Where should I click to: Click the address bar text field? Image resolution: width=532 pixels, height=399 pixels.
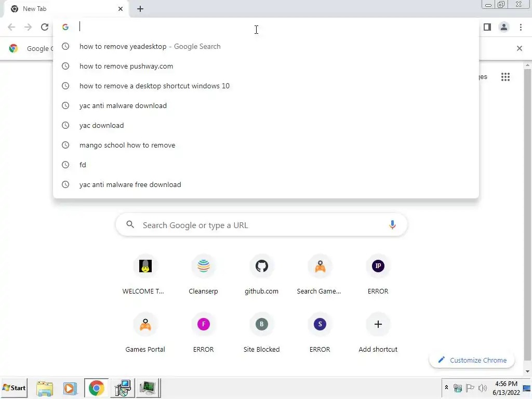[266, 27]
